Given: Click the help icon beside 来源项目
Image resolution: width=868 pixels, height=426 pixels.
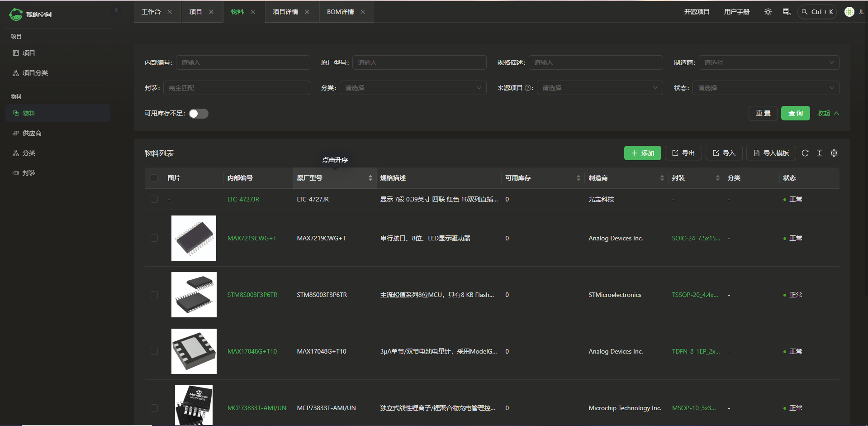Looking at the screenshot, I should click(528, 88).
